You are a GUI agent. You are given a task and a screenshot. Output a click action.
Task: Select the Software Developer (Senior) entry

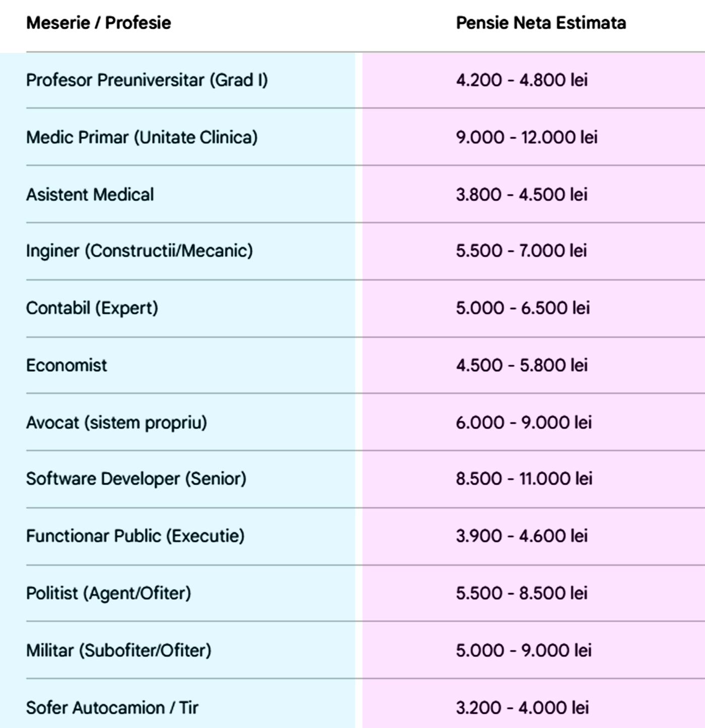[136, 479]
